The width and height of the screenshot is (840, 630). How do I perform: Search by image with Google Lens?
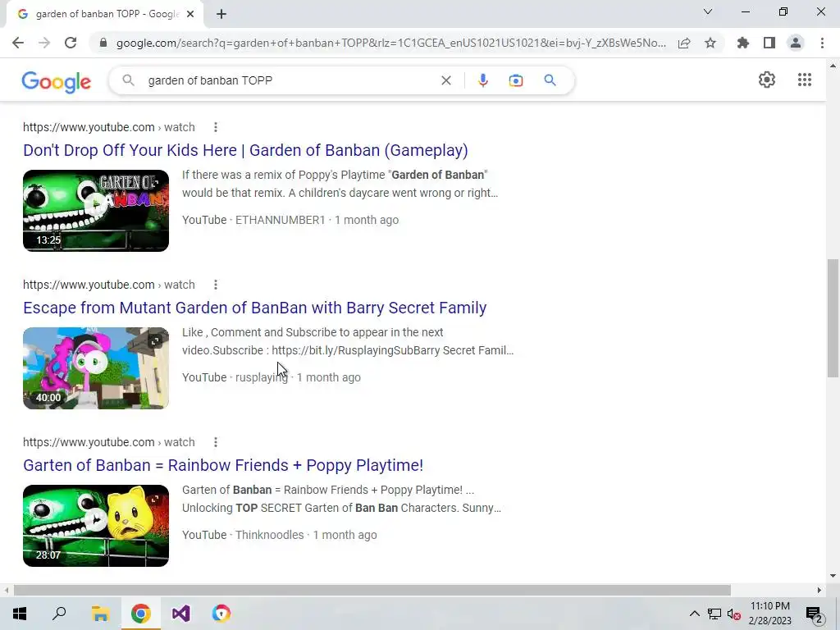click(515, 80)
